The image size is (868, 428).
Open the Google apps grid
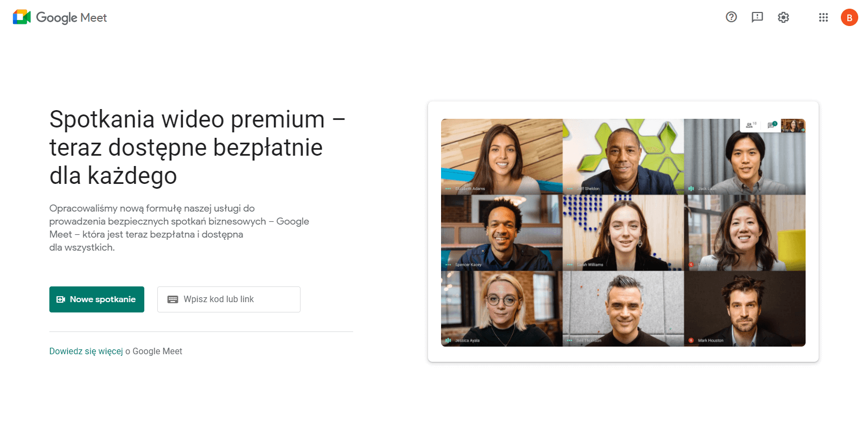tap(824, 17)
